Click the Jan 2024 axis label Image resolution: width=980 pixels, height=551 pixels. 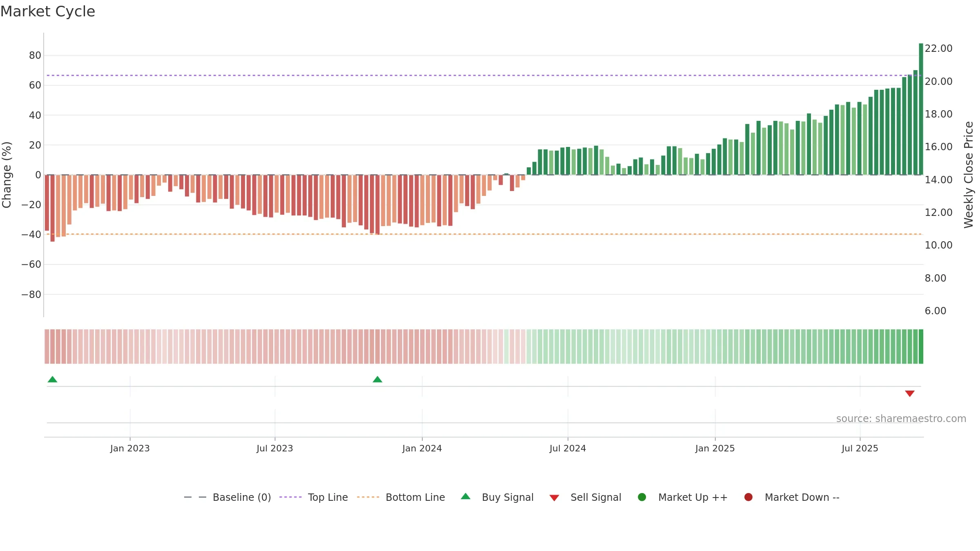(422, 448)
